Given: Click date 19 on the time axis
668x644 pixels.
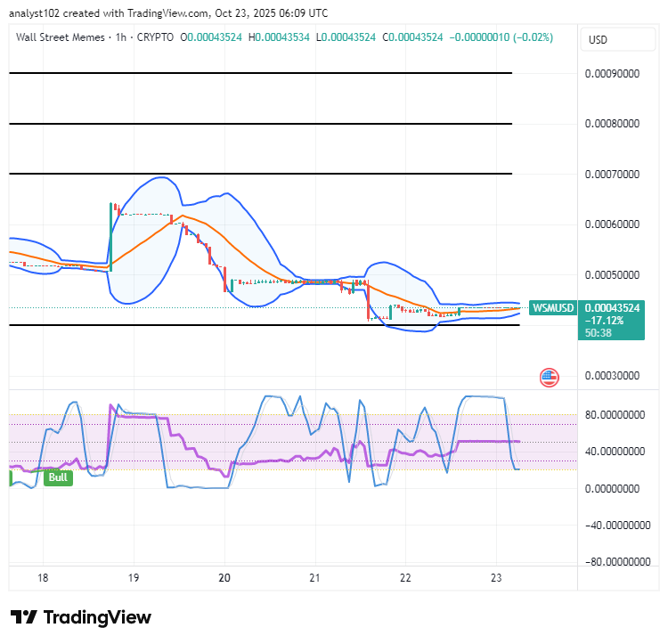Looking at the screenshot, I should click(134, 578).
